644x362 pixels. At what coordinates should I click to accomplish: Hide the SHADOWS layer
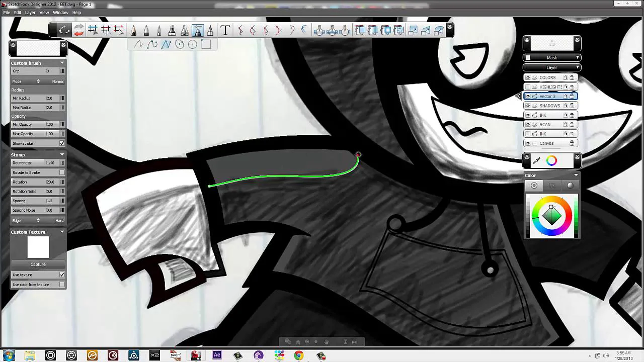pos(528,106)
